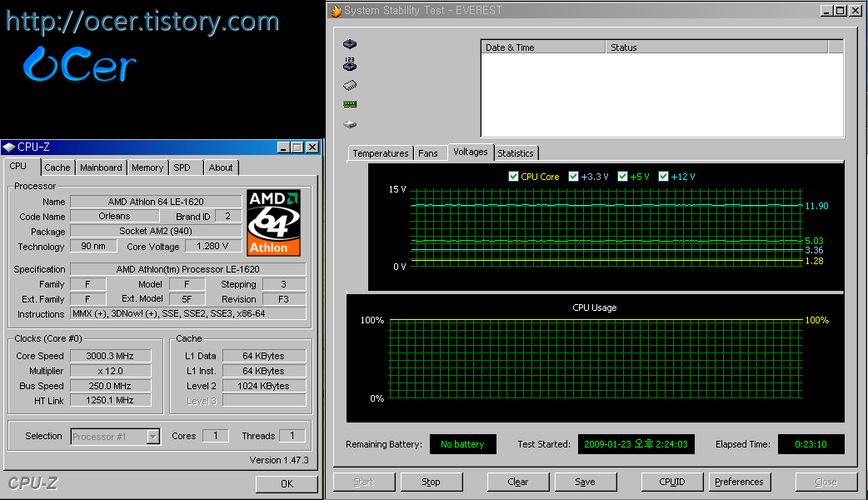Image resolution: width=868 pixels, height=500 pixels.
Task: Open CPUID from the EVEREST window
Action: tap(672, 482)
